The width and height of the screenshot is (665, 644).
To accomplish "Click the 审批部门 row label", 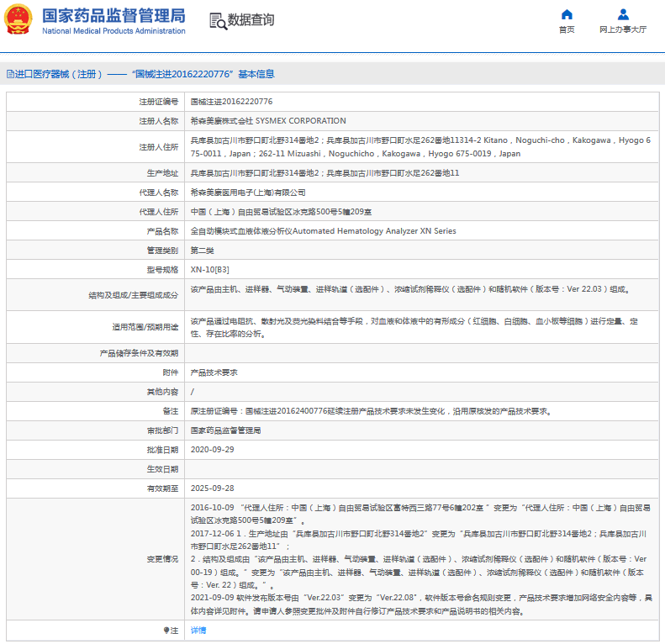I will click(x=162, y=430).
